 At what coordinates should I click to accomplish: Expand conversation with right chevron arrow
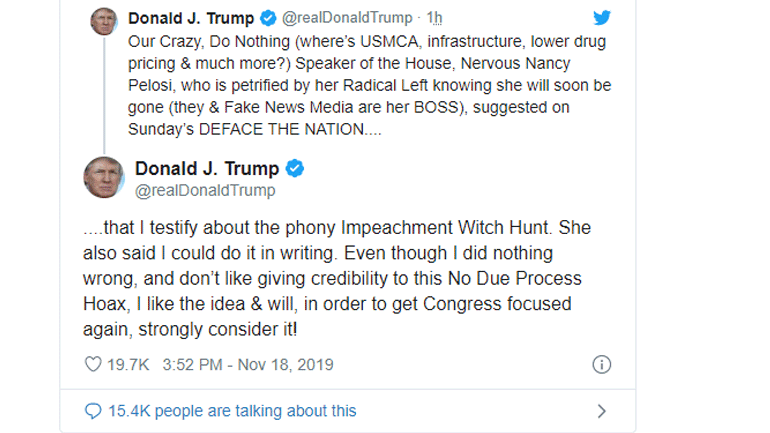(x=601, y=411)
